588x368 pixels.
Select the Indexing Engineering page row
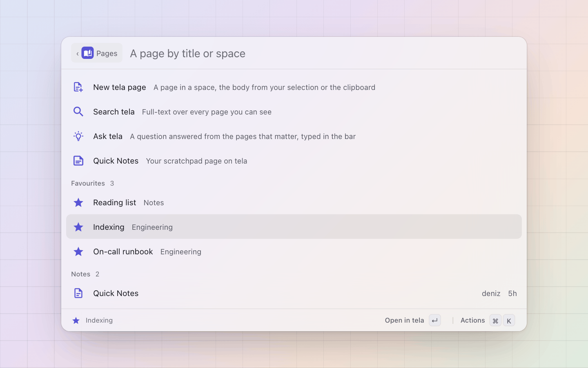tap(294, 227)
